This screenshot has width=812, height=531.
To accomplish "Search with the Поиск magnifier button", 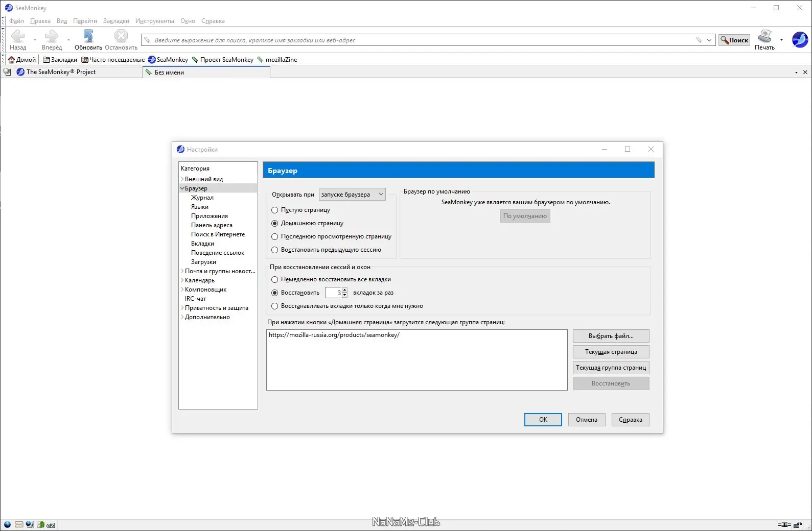I will (734, 40).
